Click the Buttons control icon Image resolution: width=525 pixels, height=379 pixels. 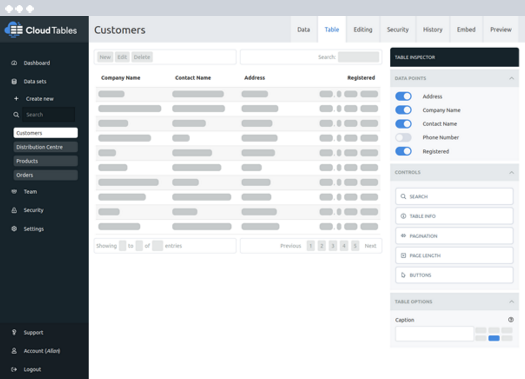point(403,275)
